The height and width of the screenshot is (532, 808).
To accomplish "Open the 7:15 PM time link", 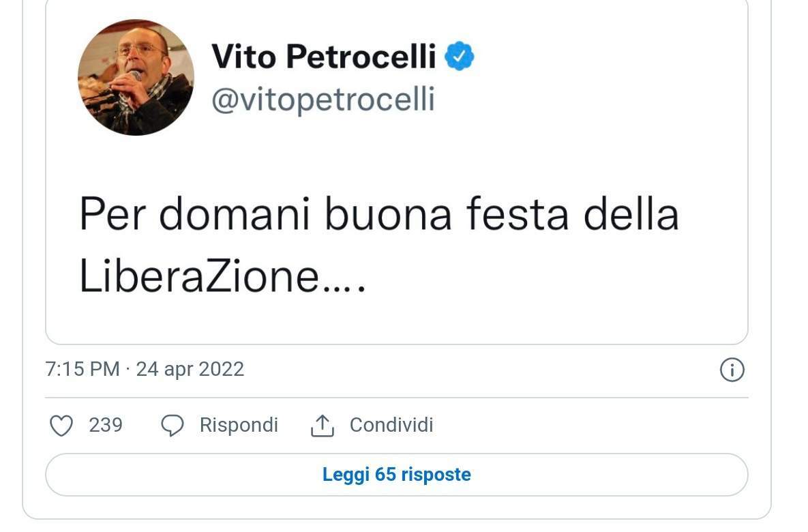I will [83, 370].
